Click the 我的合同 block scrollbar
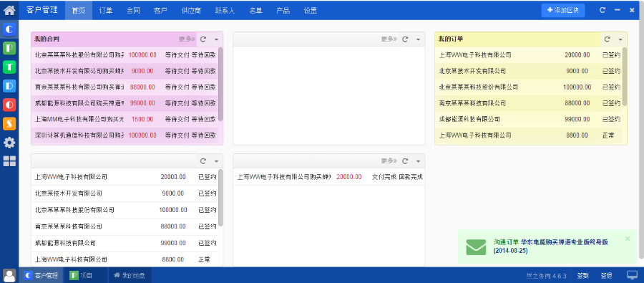This screenshot has width=644, height=283. click(x=220, y=84)
